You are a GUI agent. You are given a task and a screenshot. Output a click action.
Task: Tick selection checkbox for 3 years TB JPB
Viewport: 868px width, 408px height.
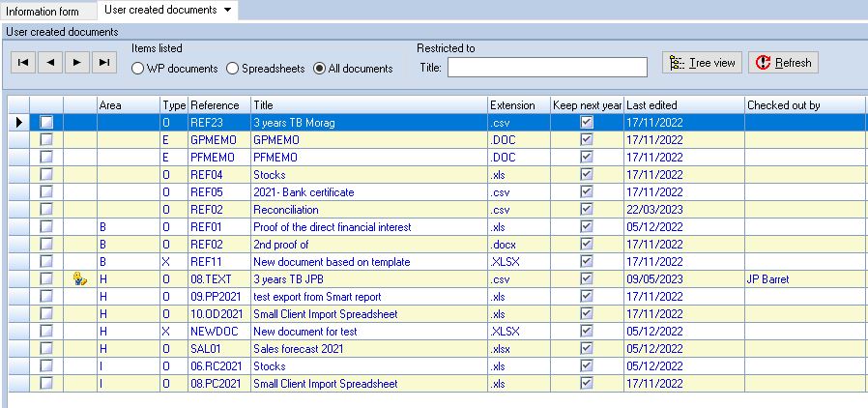pos(46,279)
